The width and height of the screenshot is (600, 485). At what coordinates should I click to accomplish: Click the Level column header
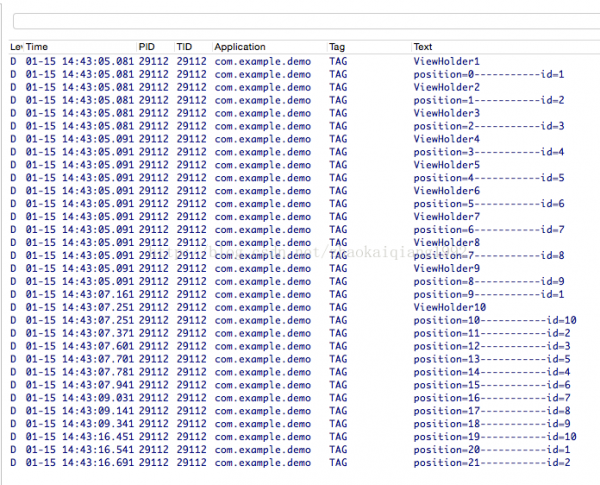pyautogui.click(x=16, y=47)
